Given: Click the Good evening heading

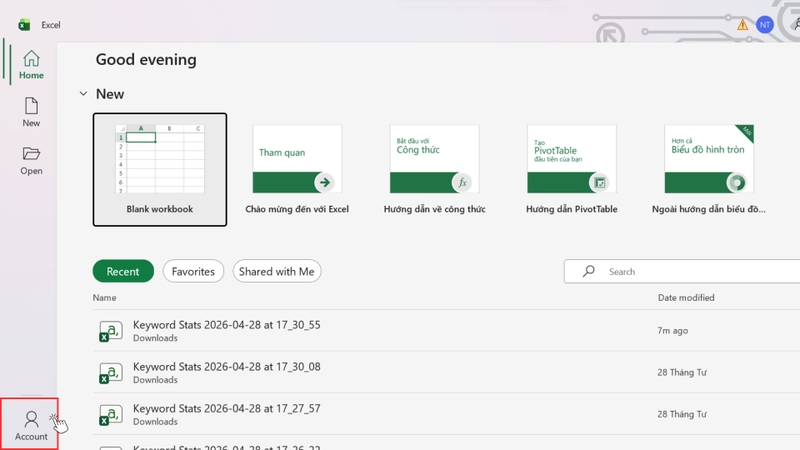Looking at the screenshot, I should 146,59.
